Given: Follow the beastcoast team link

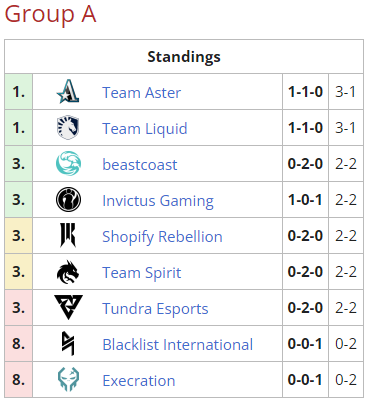Looking at the screenshot, I should click(x=140, y=165).
